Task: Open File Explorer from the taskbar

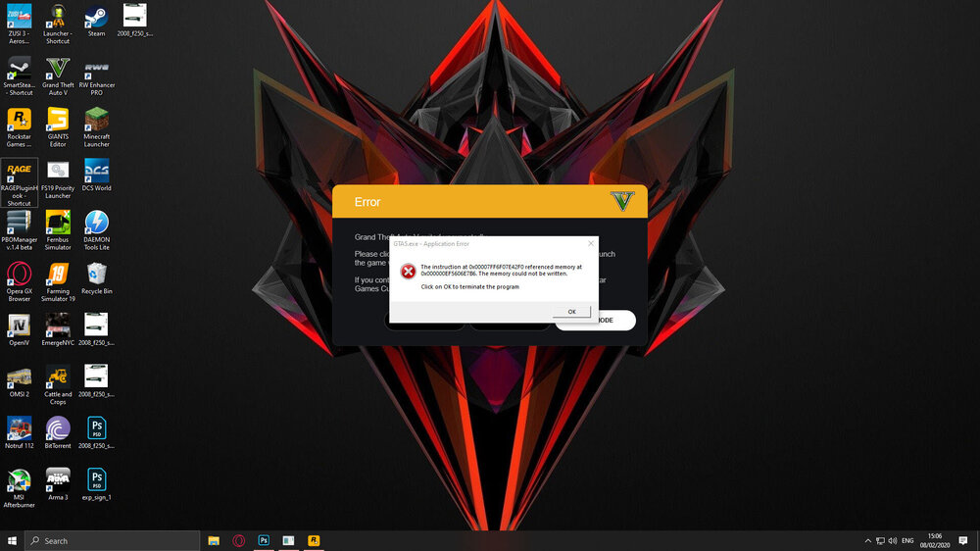Action: point(214,540)
